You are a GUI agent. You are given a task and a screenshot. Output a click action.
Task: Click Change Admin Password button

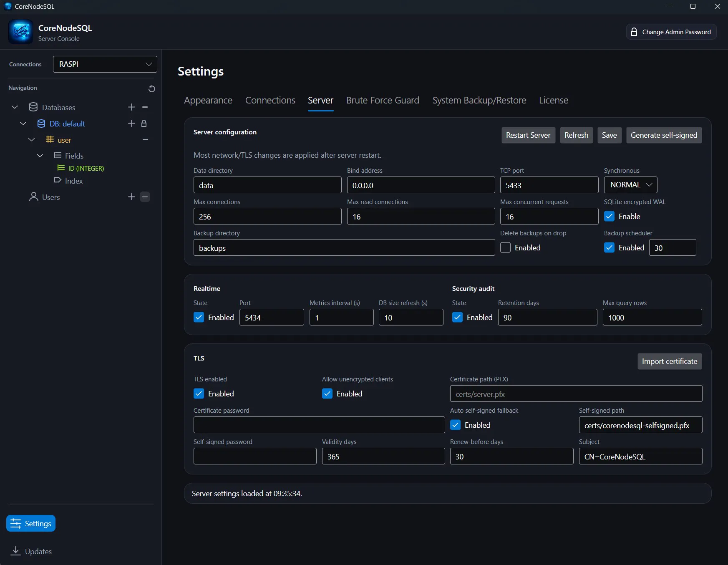coord(671,32)
